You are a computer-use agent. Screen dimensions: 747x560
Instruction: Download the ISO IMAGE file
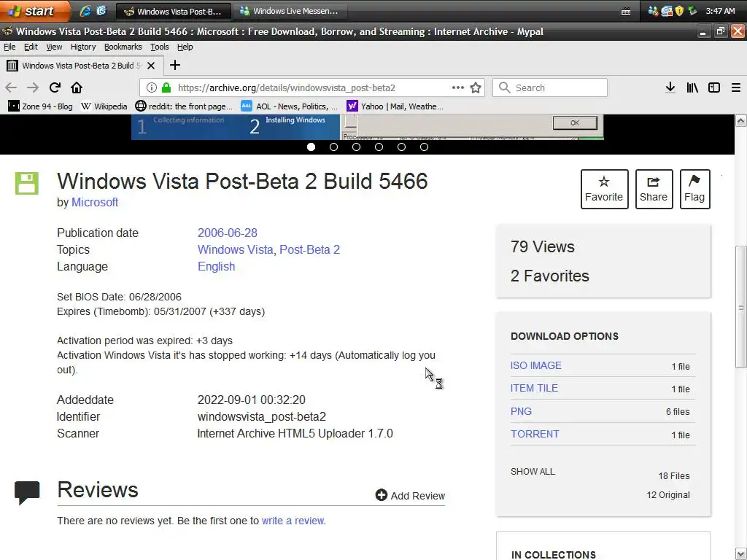pos(536,365)
